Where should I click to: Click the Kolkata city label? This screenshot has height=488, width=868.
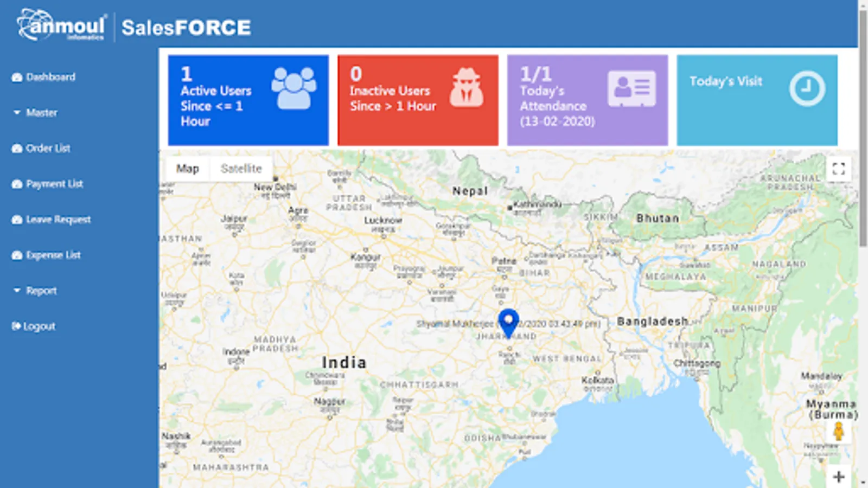pos(597,380)
